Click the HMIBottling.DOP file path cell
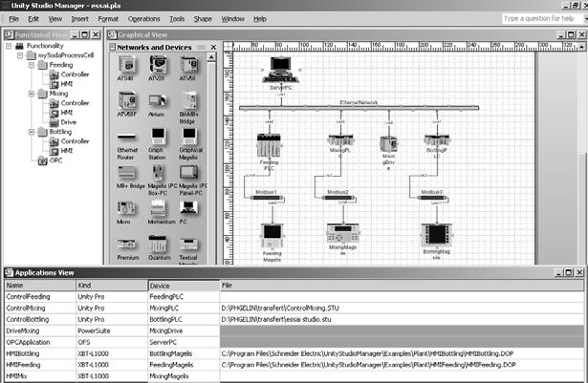 click(x=402, y=353)
